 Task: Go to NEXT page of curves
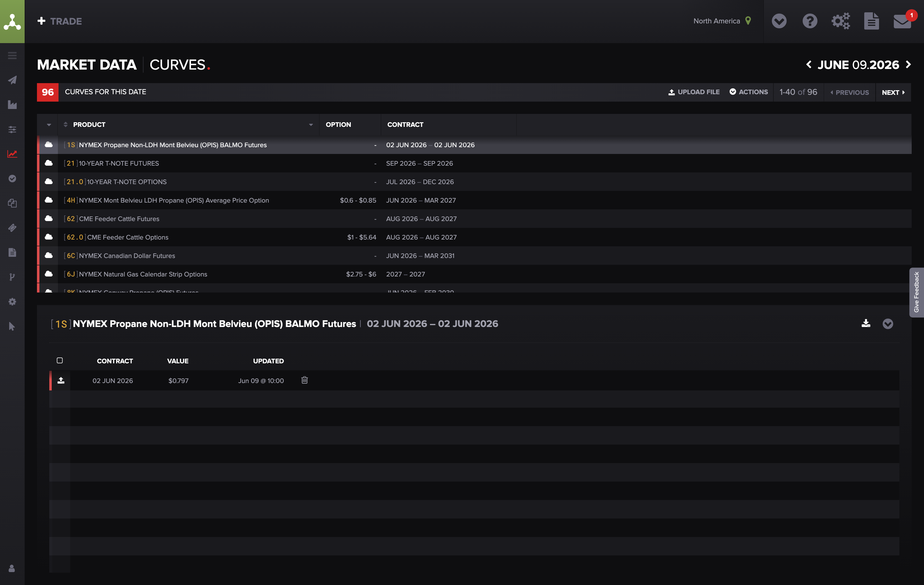coord(893,92)
